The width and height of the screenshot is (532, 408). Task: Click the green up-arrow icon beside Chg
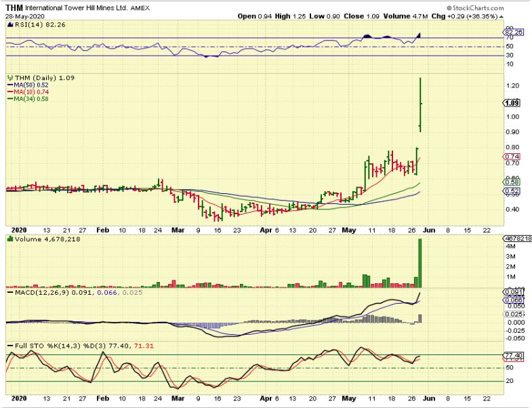[x=501, y=17]
